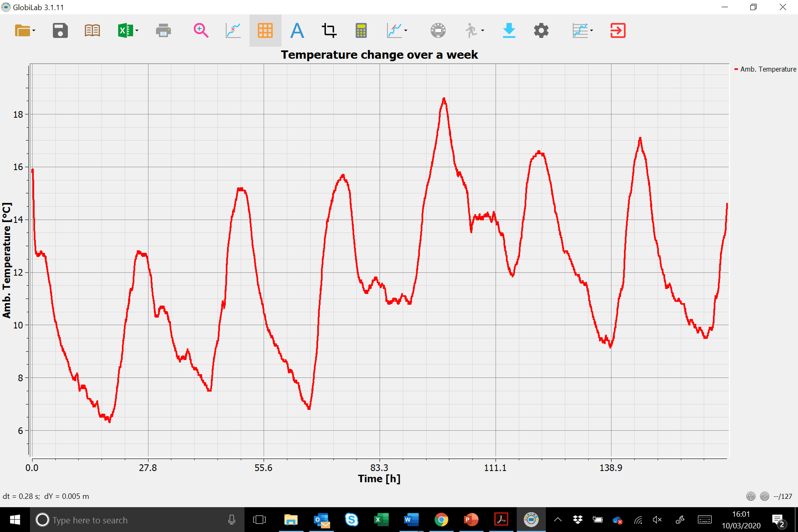
Task: Activate the magnifier zoom tool
Action: (x=201, y=31)
